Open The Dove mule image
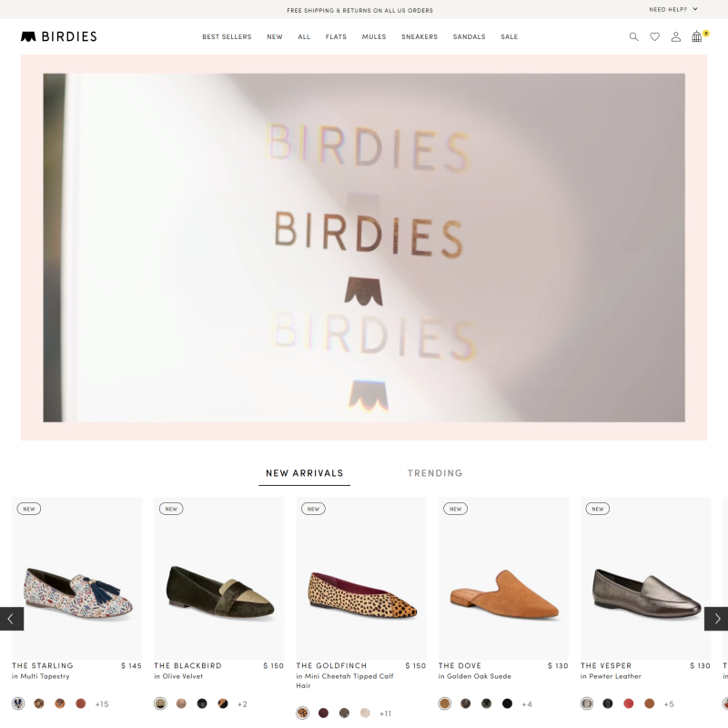 pyautogui.click(x=503, y=579)
